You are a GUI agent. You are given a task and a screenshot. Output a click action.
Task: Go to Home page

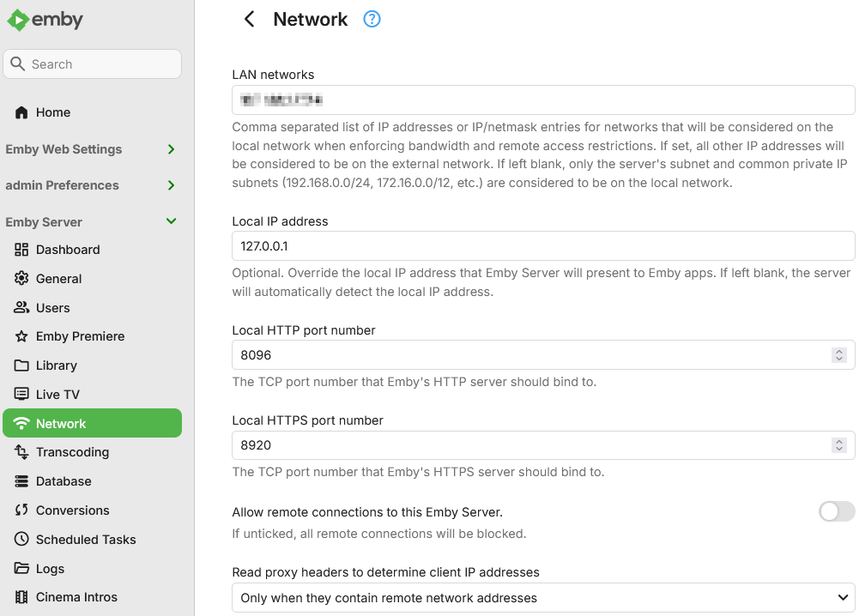tap(52, 112)
